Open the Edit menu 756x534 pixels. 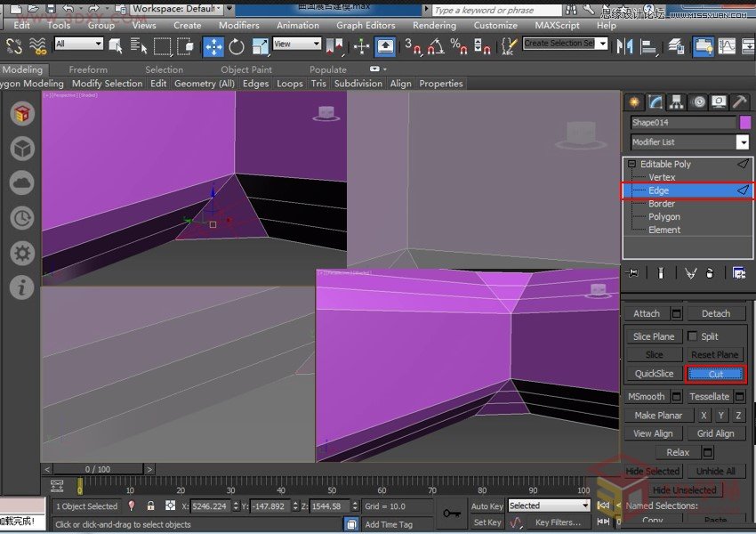tap(21, 25)
